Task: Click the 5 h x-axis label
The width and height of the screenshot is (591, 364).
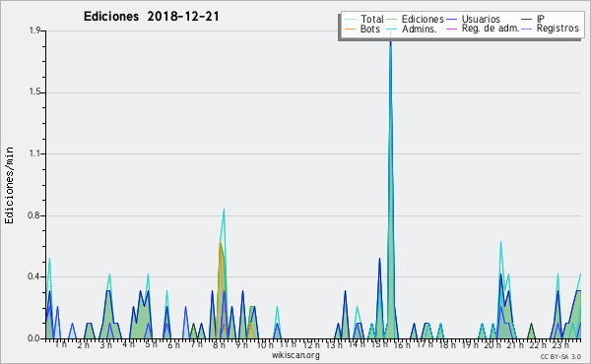Action: click(151, 344)
